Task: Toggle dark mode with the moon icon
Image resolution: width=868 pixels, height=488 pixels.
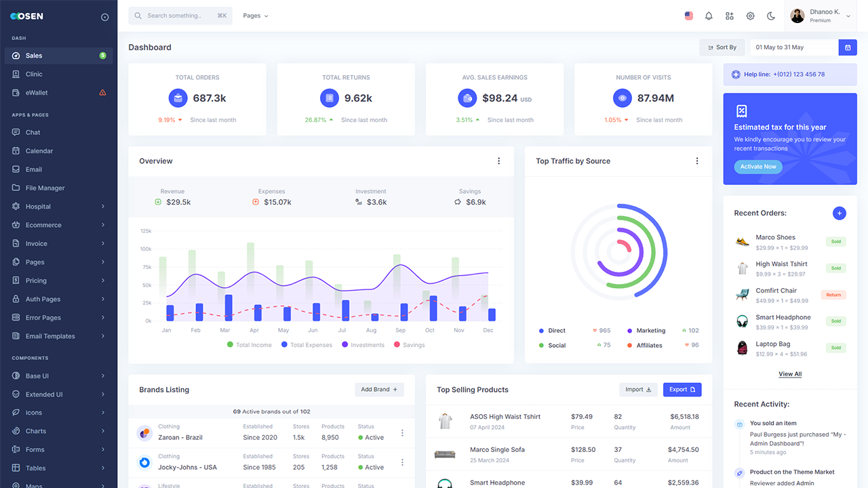Action: click(x=771, y=16)
